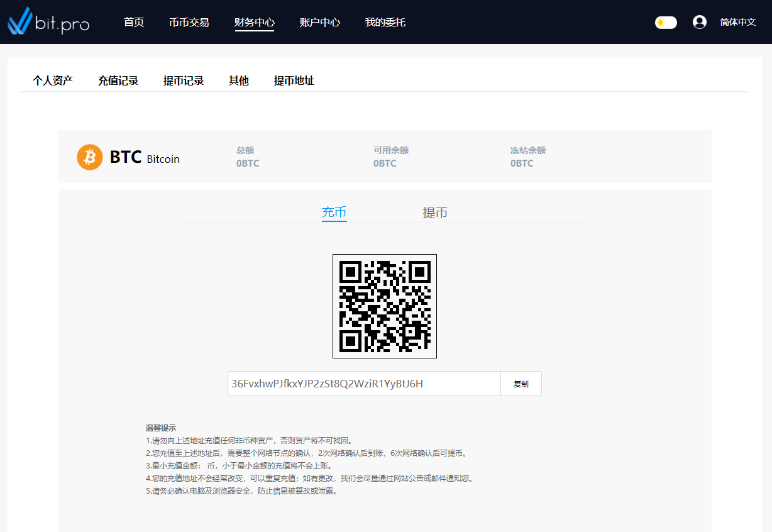Screen dimensions: 772x532
Task: Open 财务中心 in top navigation
Action: pyautogui.click(x=255, y=22)
